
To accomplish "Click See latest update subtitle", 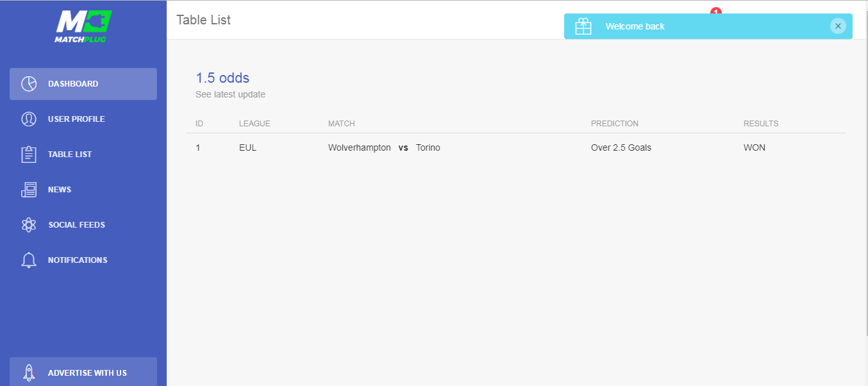I will pyautogui.click(x=230, y=95).
